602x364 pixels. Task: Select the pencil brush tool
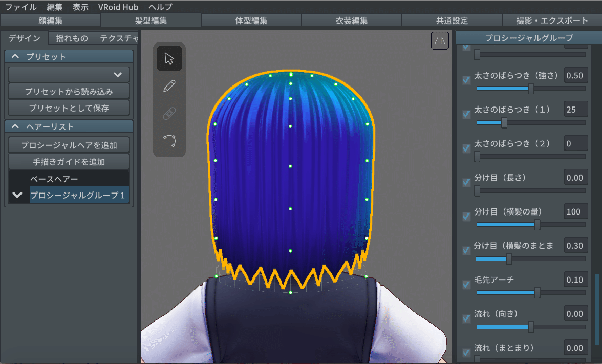tap(169, 86)
